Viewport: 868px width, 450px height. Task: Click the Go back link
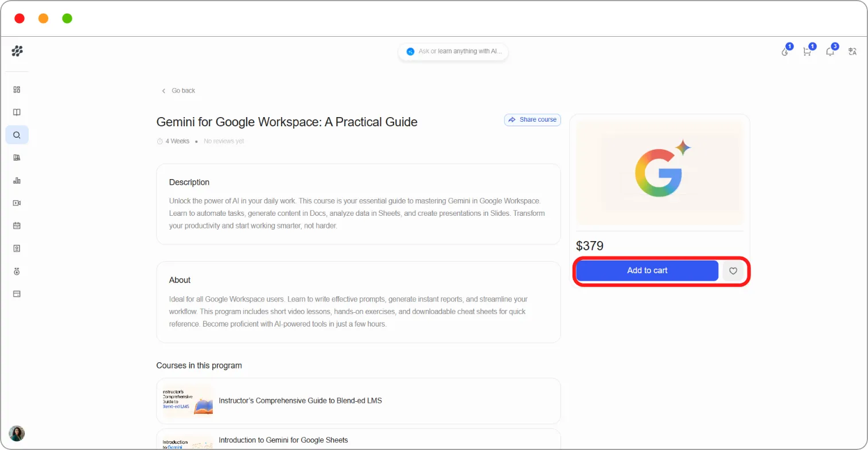178,91
